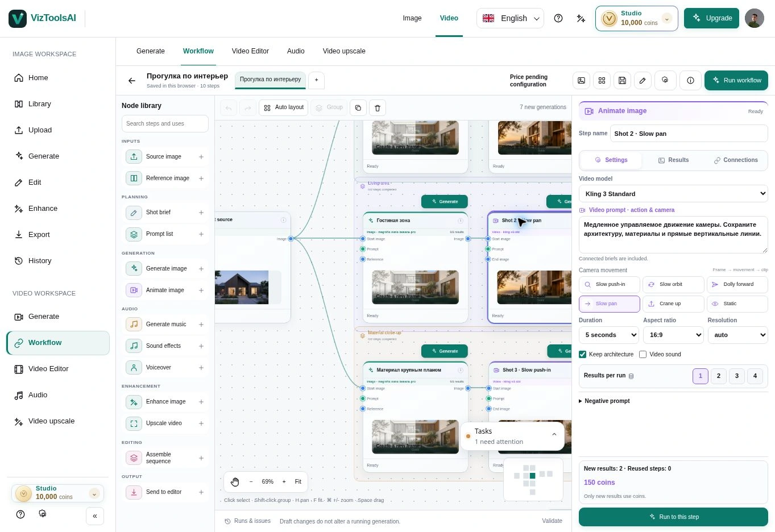Image resolution: width=775 pixels, height=532 pixels.
Task: Collapse the sidebar with double chevron button
Action: (95, 516)
